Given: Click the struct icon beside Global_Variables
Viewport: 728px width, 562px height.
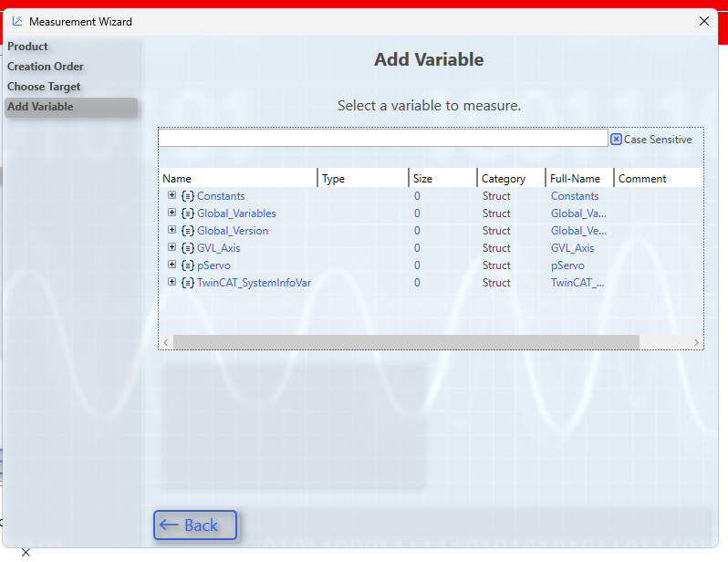Looking at the screenshot, I should pos(188,213).
